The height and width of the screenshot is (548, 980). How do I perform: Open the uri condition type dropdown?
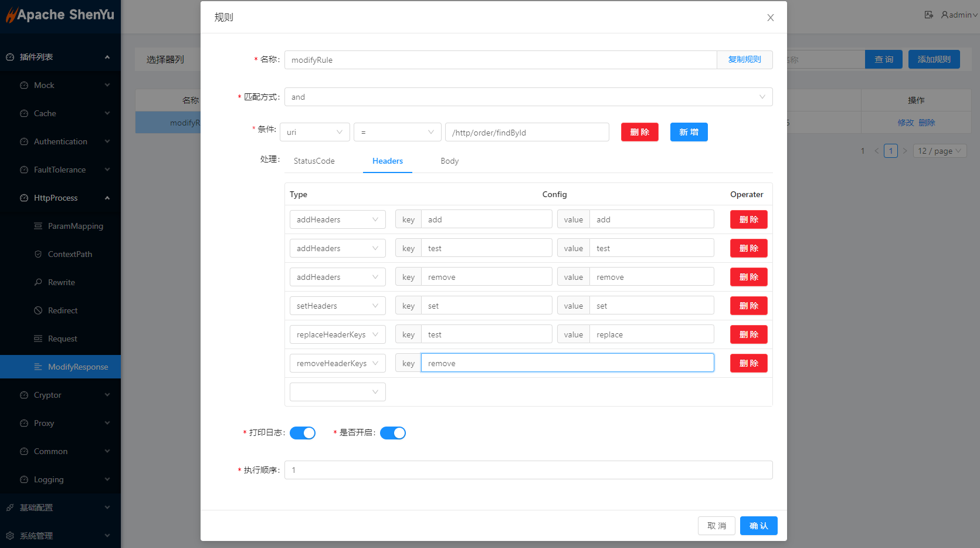(x=314, y=132)
